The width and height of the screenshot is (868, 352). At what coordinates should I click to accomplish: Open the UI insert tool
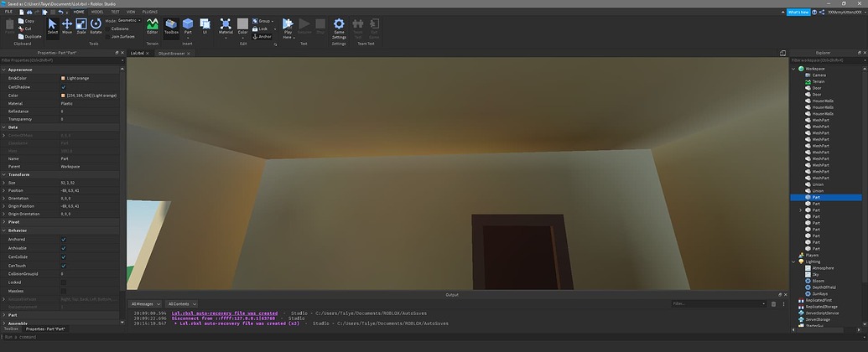[205, 26]
